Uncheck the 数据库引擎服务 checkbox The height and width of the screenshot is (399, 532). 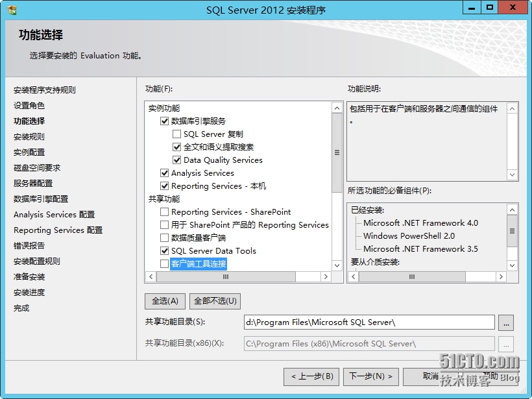click(x=164, y=121)
